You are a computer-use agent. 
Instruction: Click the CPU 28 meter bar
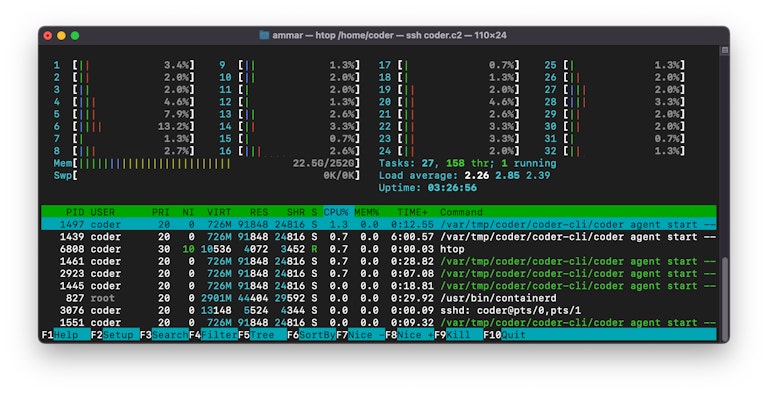(615, 102)
